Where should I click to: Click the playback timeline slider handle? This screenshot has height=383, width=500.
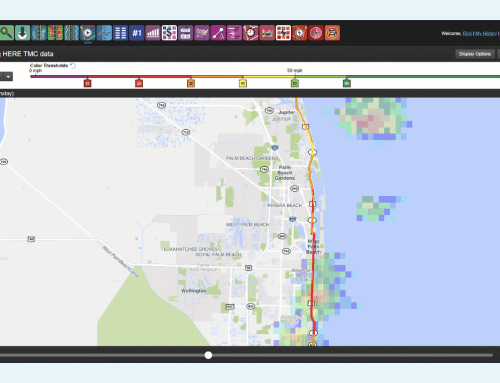[208, 355]
